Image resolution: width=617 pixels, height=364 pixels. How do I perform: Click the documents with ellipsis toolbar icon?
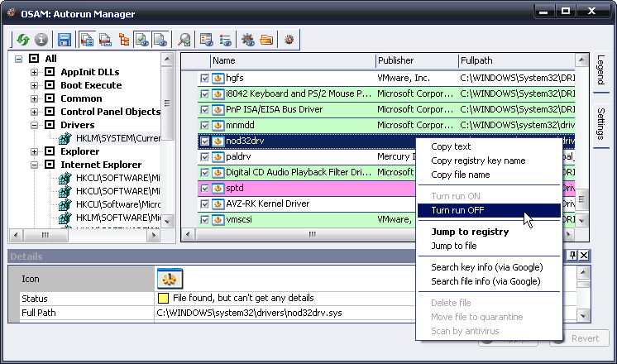106,40
